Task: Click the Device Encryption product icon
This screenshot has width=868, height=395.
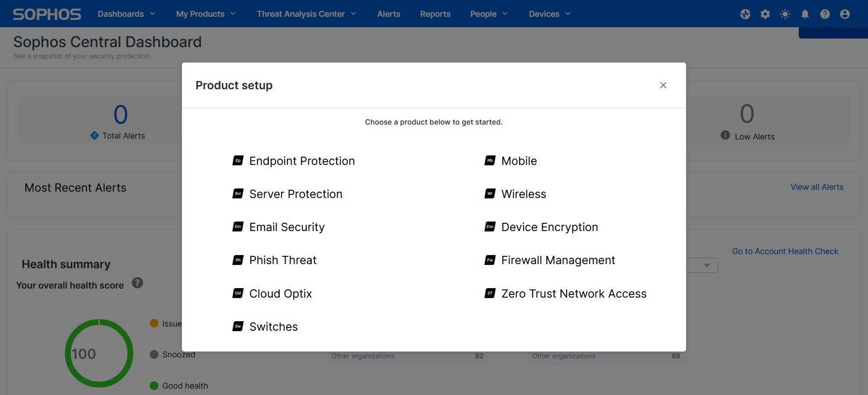Action: click(490, 226)
